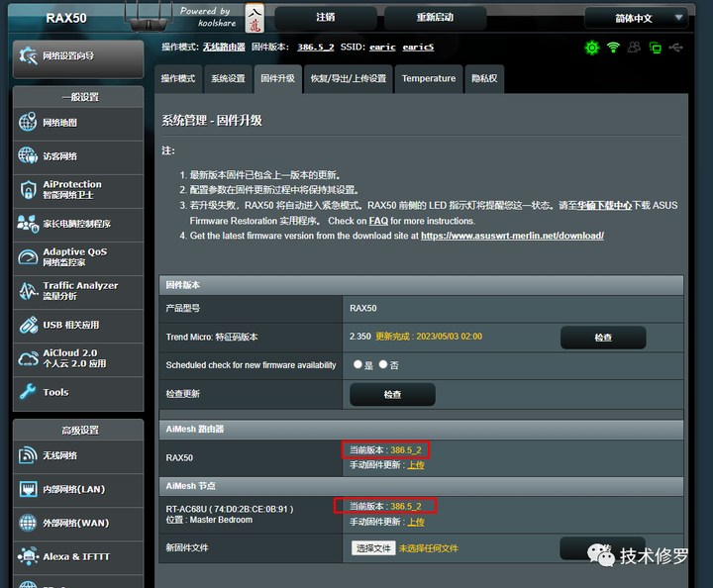
Task: Open Network Map globe icon
Action: 28,122
